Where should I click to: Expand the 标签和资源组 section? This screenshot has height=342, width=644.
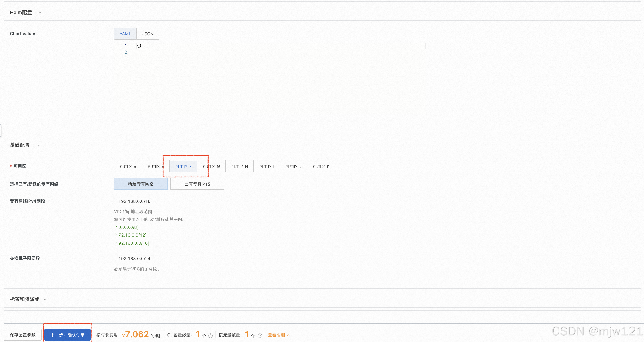(45, 299)
